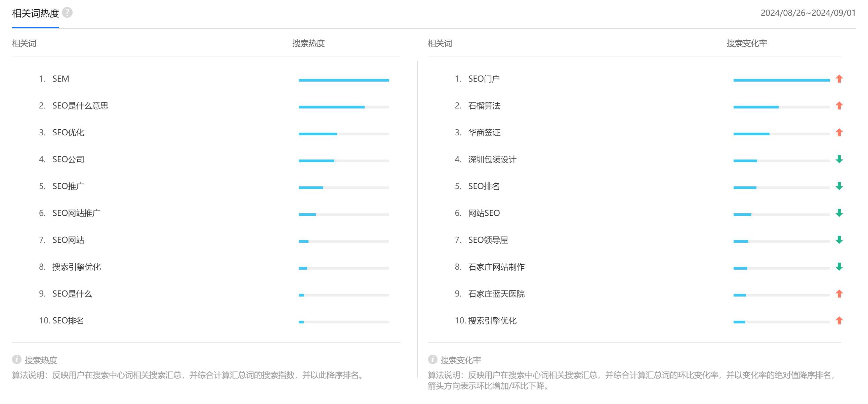
Task: Open the related word SEO是什么意思
Action: click(x=80, y=106)
